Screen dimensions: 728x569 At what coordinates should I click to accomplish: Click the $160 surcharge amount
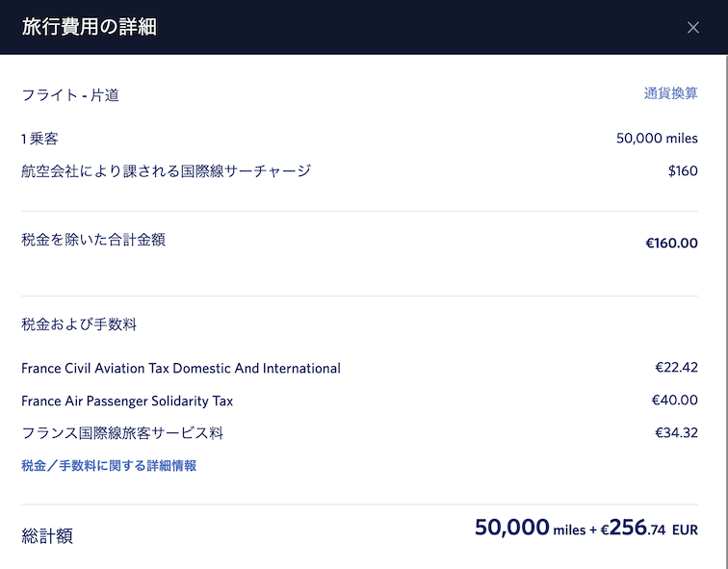[x=683, y=170]
